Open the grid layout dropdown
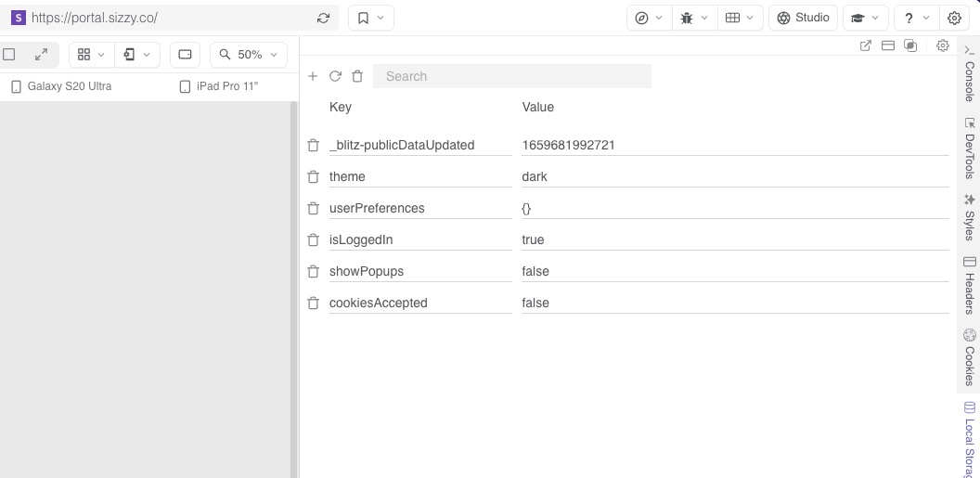 [91, 55]
